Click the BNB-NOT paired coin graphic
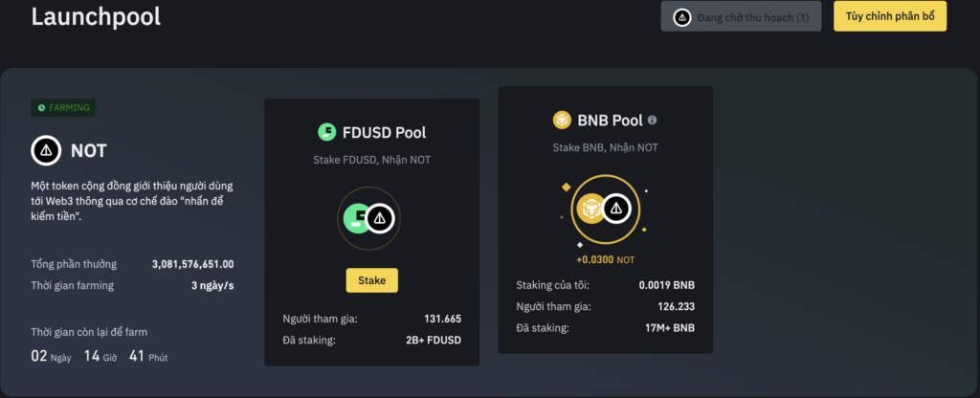 click(605, 210)
